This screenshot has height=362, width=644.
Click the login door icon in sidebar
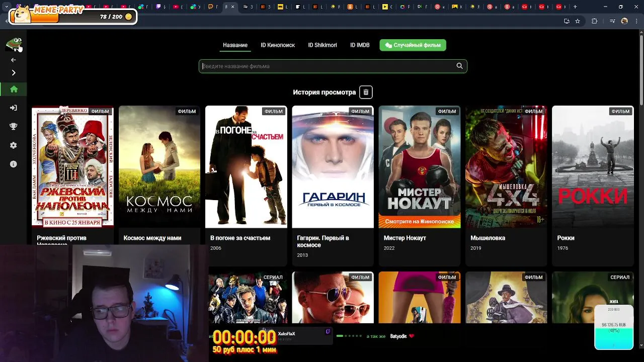[14, 108]
